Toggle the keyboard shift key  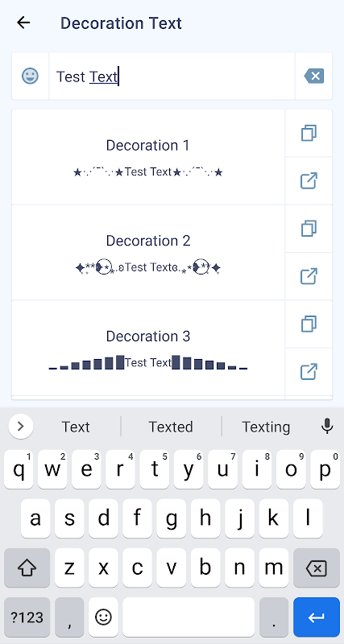click(27, 568)
